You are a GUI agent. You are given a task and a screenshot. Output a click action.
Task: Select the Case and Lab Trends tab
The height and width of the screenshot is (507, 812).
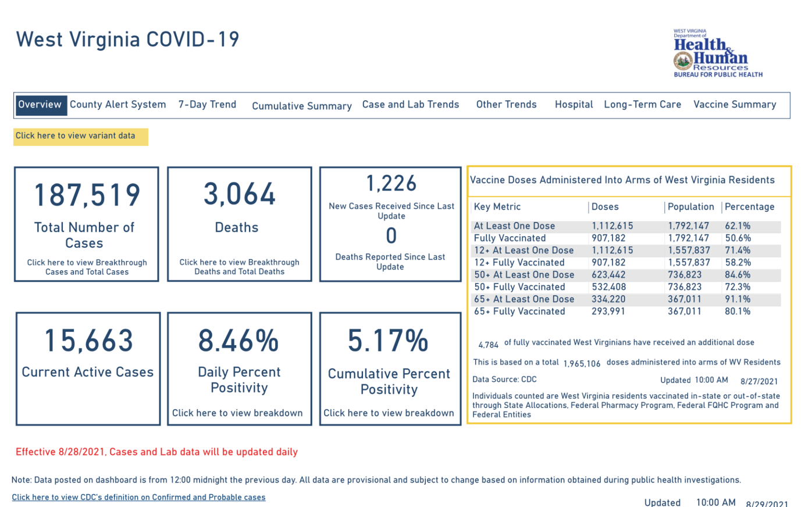(x=411, y=105)
